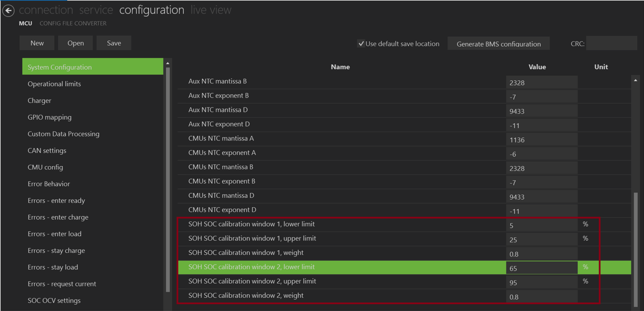The width and height of the screenshot is (644, 311).
Task: Click the Open button
Action: point(76,43)
